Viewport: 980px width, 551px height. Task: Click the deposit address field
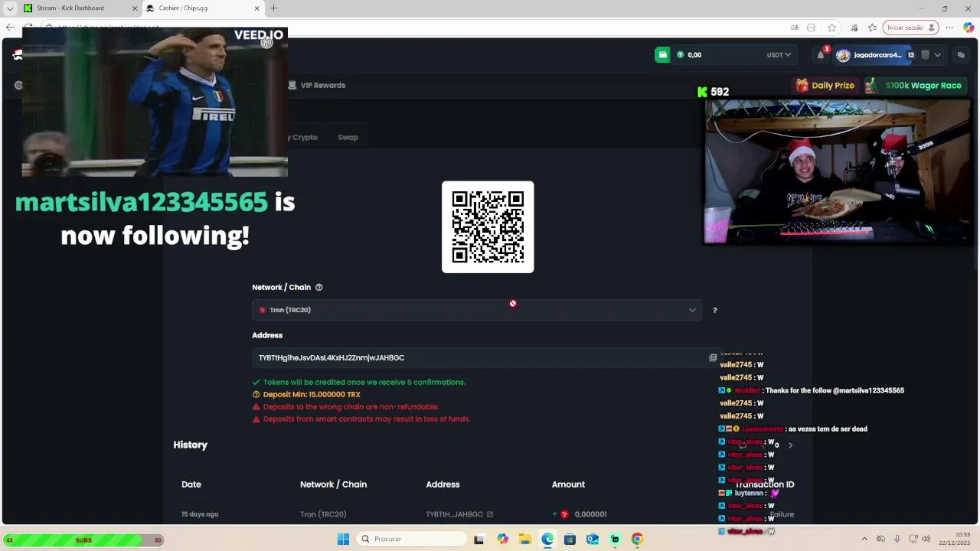(479, 357)
